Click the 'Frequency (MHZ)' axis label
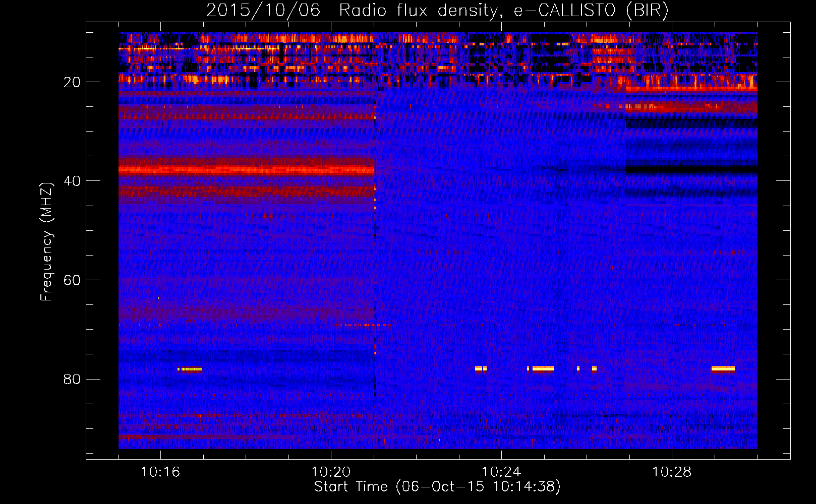 coord(46,242)
